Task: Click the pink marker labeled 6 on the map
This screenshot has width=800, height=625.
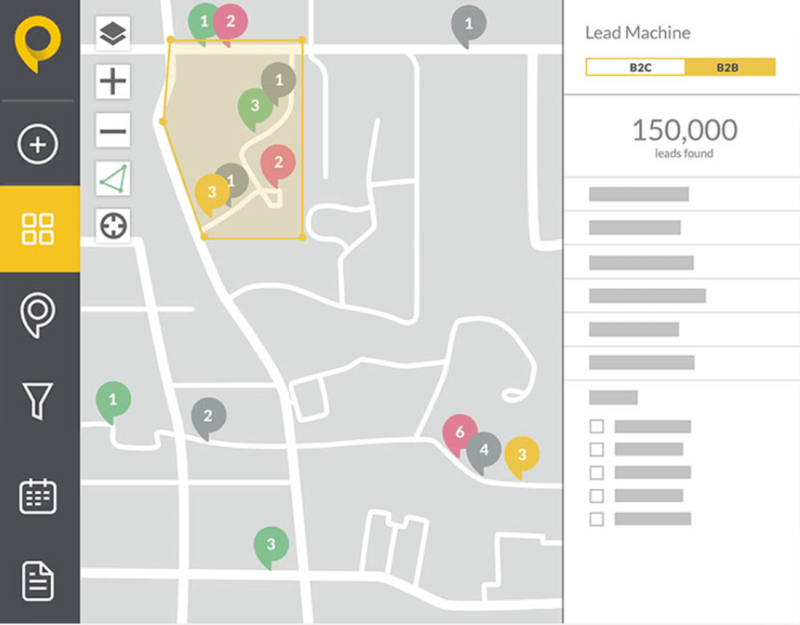Action: coord(458,433)
